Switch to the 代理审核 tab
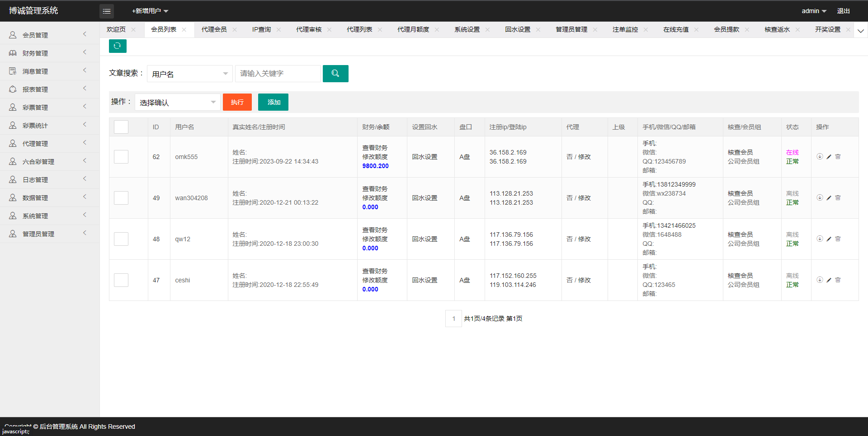This screenshot has width=868, height=436. pyautogui.click(x=309, y=30)
